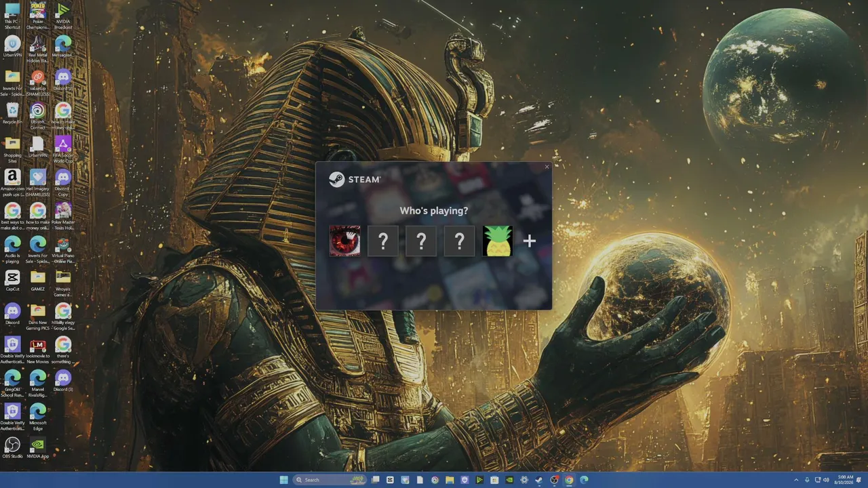868x488 pixels.
Task: Open Inverts For Sale folder
Action: (x=12, y=83)
